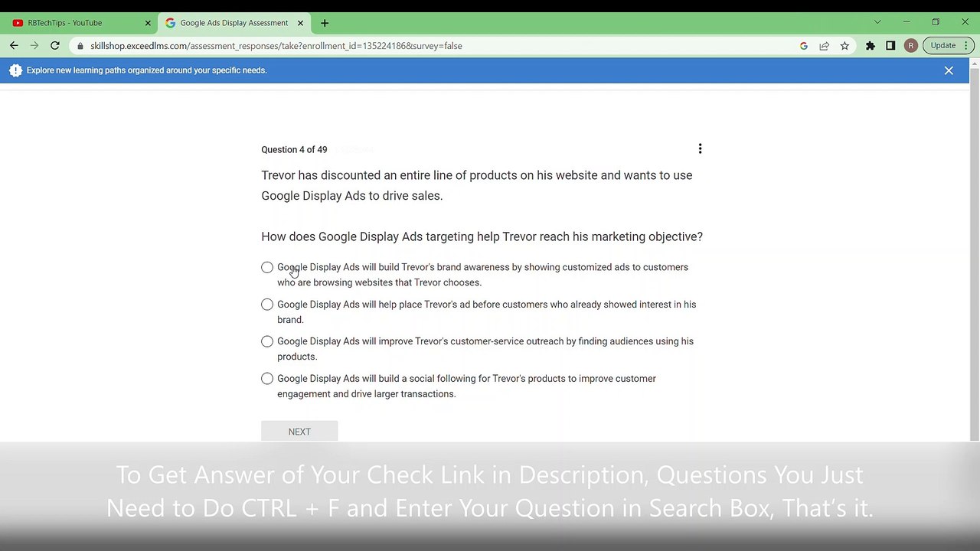Select the Google Ads Display Assessment tab
980x551 pixels.
tap(234, 23)
